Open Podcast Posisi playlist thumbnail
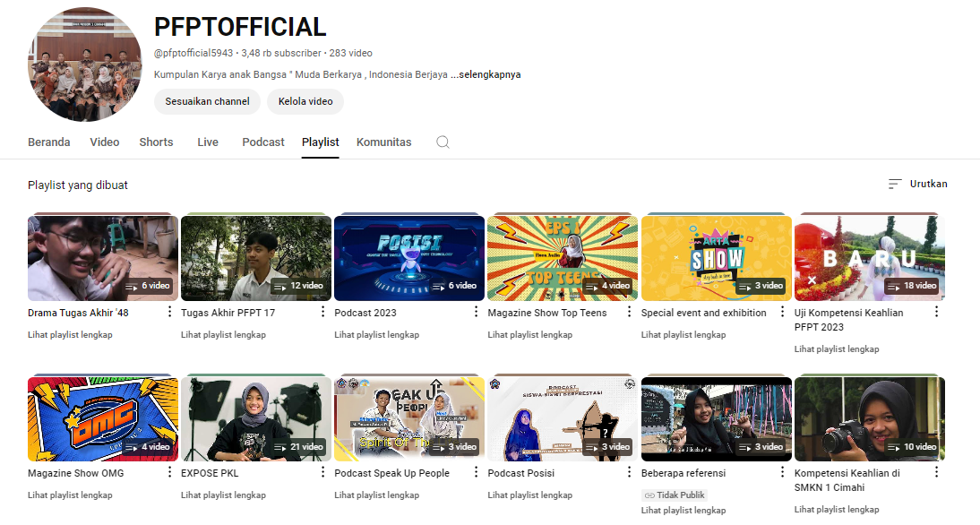This screenshot has height=525, width=980. pos(563,418)
